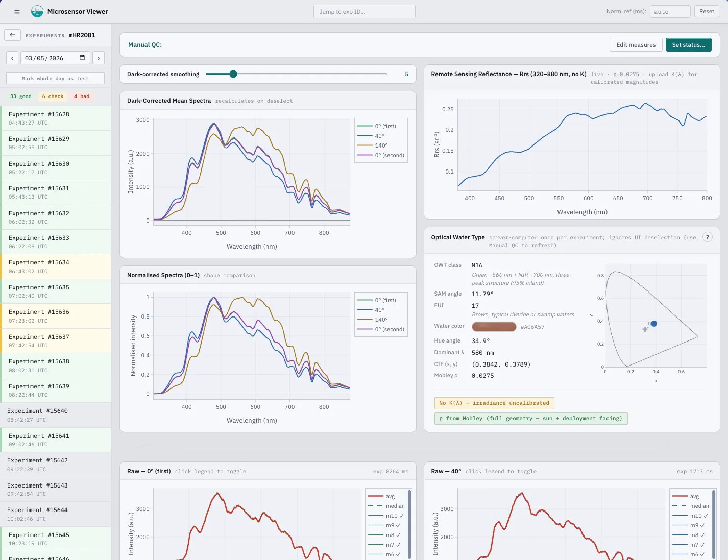Toggle avg trace in Raw 0° (first) legend

coord(386,496)
